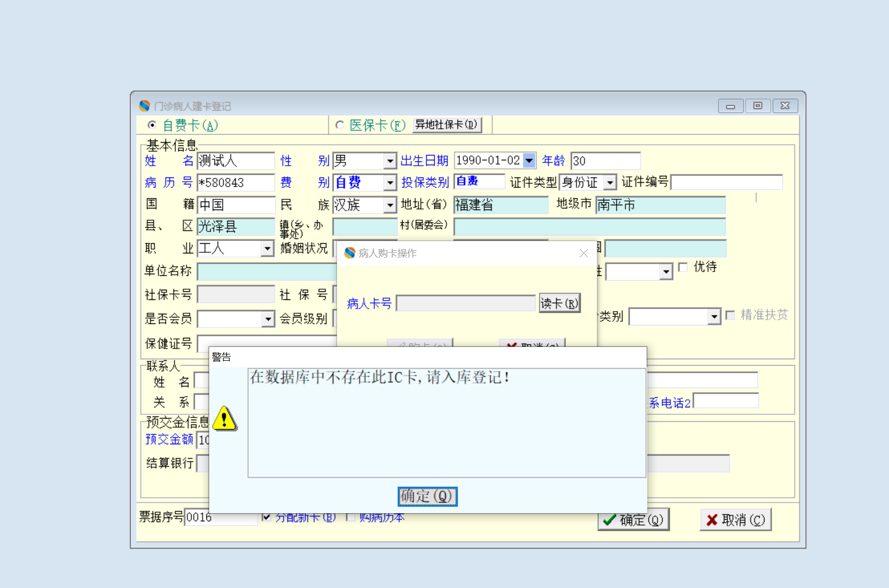
Task: Click the main form 取消(C) button
Action: click(x=735, y=520)
